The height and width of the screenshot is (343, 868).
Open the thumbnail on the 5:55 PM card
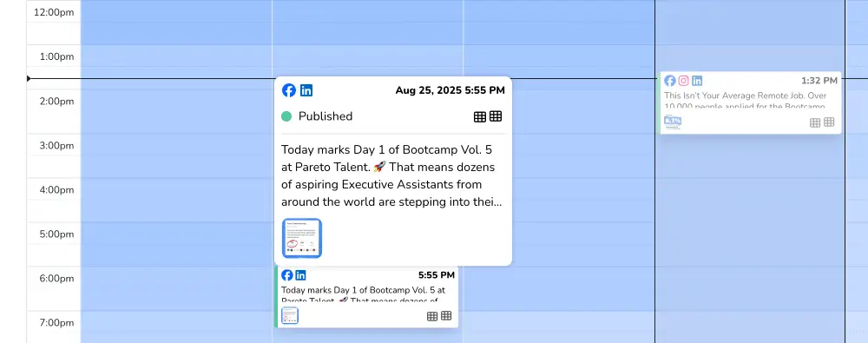pyautogui.click(x=290, y=315)
